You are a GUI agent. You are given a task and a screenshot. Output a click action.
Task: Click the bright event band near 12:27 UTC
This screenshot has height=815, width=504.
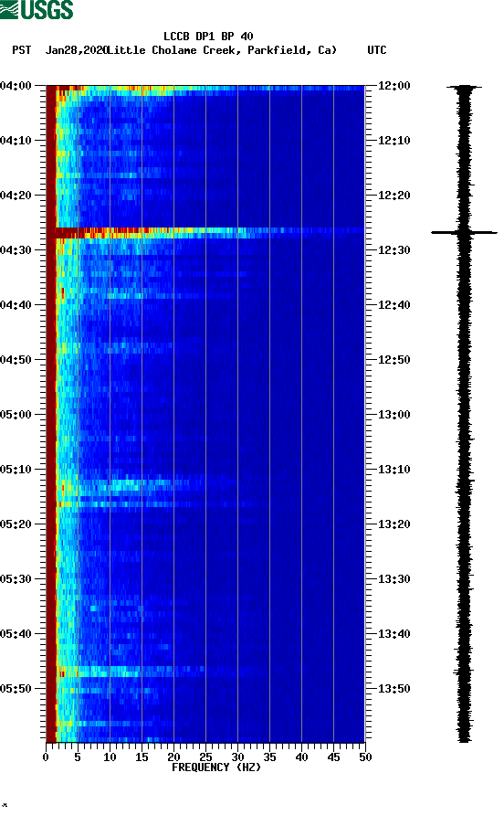click(x=205, y=233)
